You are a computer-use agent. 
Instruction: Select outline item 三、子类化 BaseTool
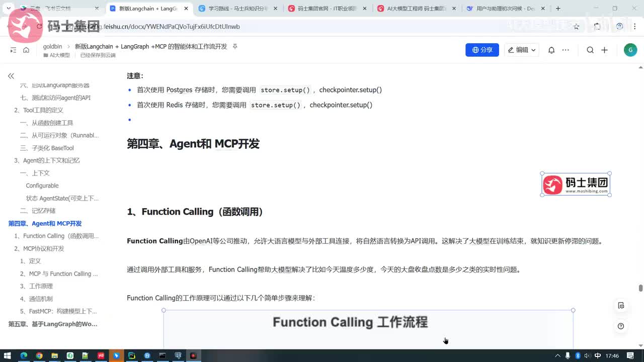coord(47,148)
